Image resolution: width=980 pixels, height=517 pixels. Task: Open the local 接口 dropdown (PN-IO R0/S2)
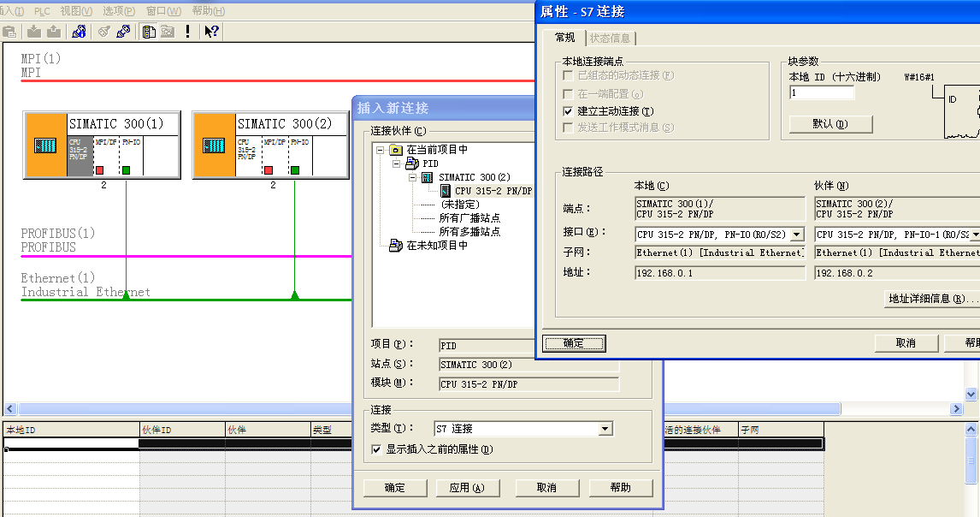click(x=797, y=235)
